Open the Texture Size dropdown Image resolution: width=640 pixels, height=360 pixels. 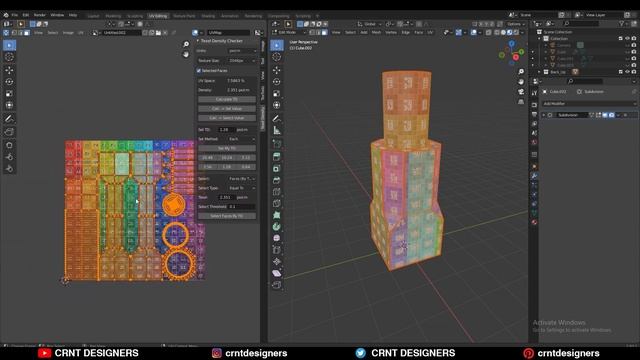[242, 60]
